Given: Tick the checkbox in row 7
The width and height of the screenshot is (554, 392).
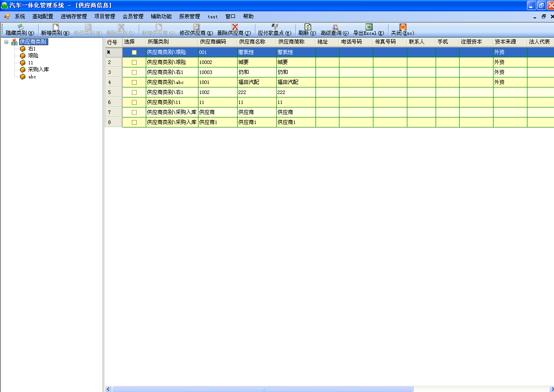Looking at the screenshot, I should click(134, 112).
